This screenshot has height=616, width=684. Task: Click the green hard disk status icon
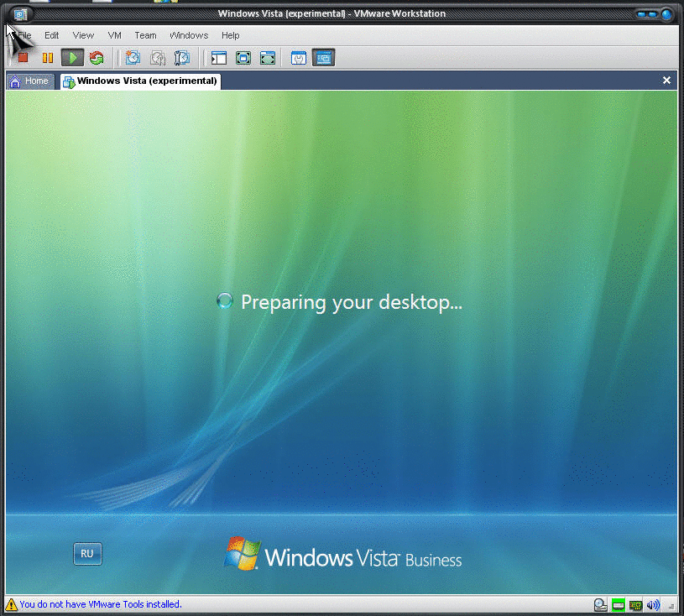pos(619,605)
